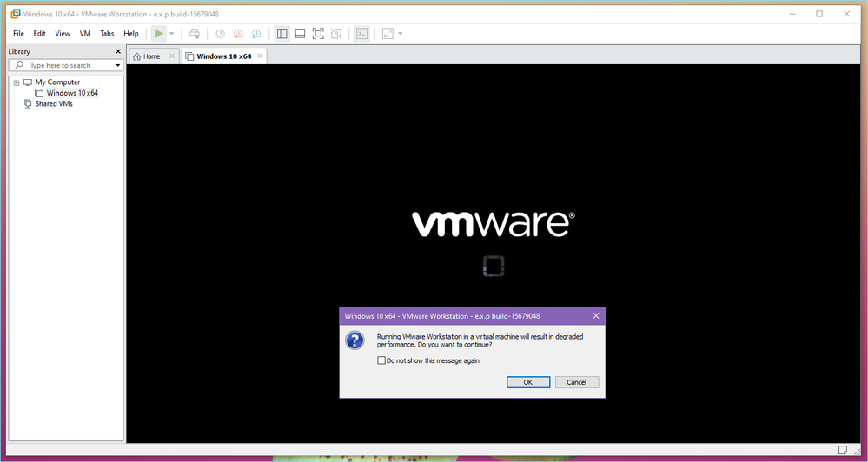868x462 pixels.
Task: Click Send Ctrl+Alt+Del toolbar icon
Action: pos(195,34)
